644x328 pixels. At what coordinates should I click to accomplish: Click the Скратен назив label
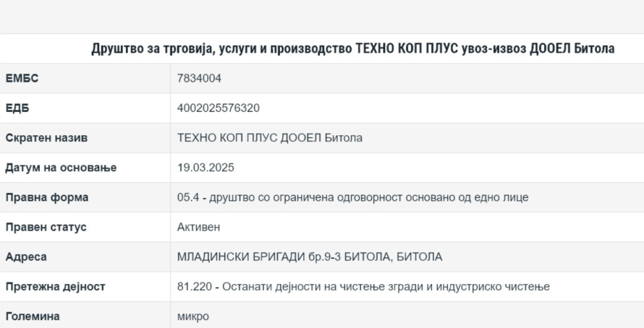(47, 138)
